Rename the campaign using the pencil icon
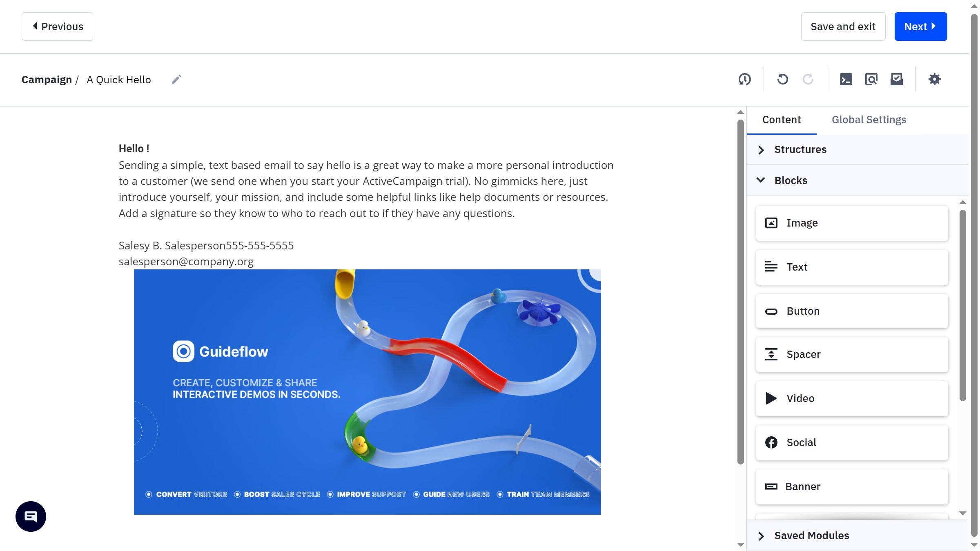 176,79
